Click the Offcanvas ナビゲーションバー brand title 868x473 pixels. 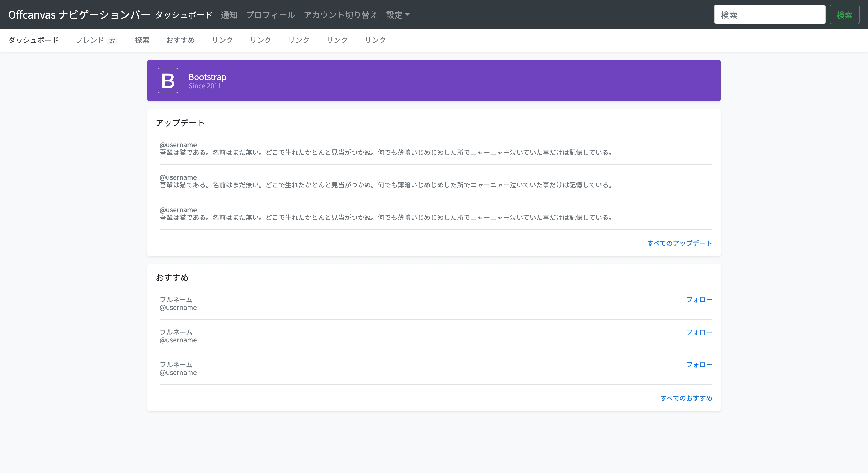click(79, 15)
